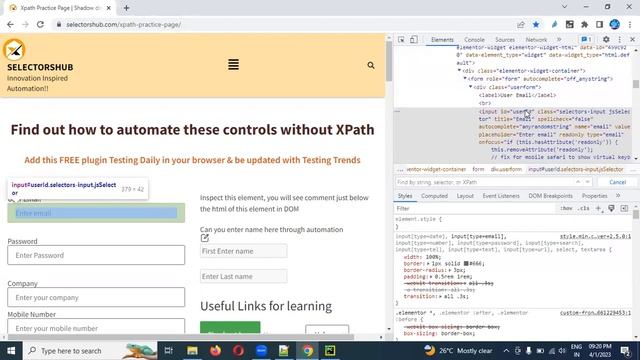Click the styles Filter input
This screenshot has height=360, width=640.
[476, 209]
